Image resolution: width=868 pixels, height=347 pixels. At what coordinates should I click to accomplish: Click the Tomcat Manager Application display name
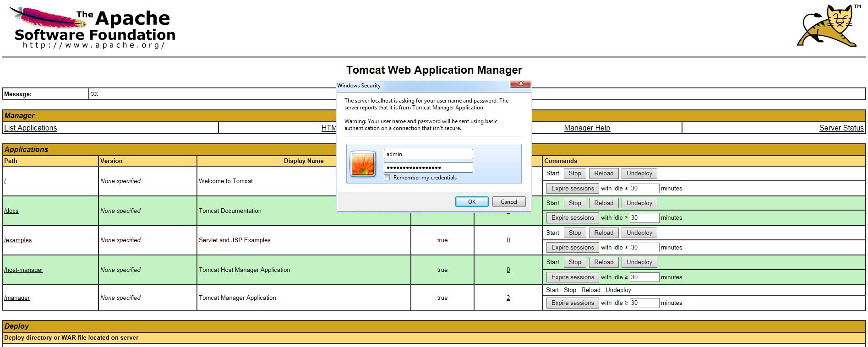coord(237,298)
